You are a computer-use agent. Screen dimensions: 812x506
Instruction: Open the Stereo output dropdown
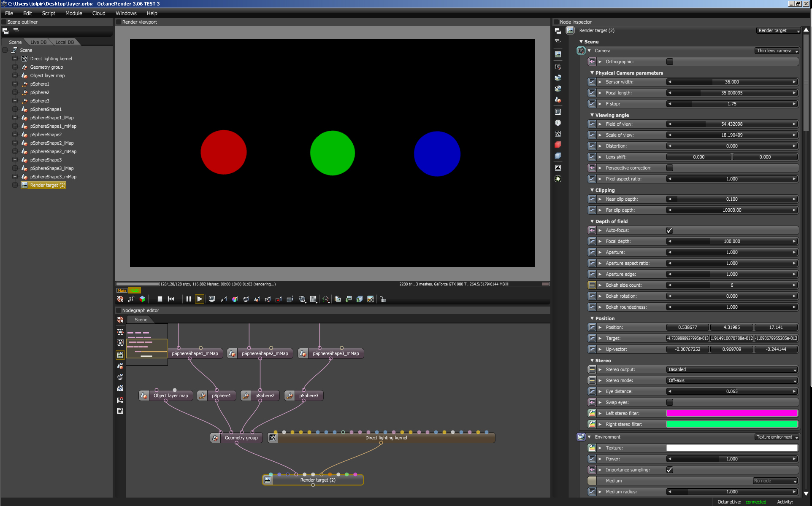point(731,369)
